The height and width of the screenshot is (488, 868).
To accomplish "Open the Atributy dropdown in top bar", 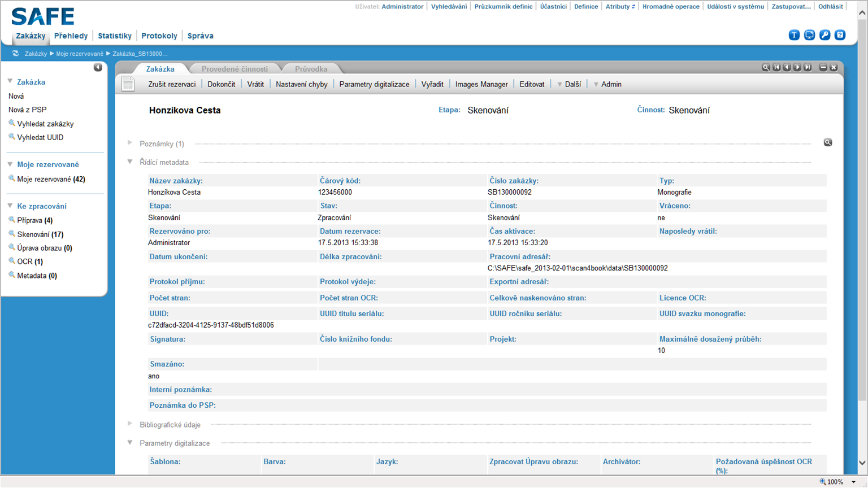I will click(x=620, y=7).
